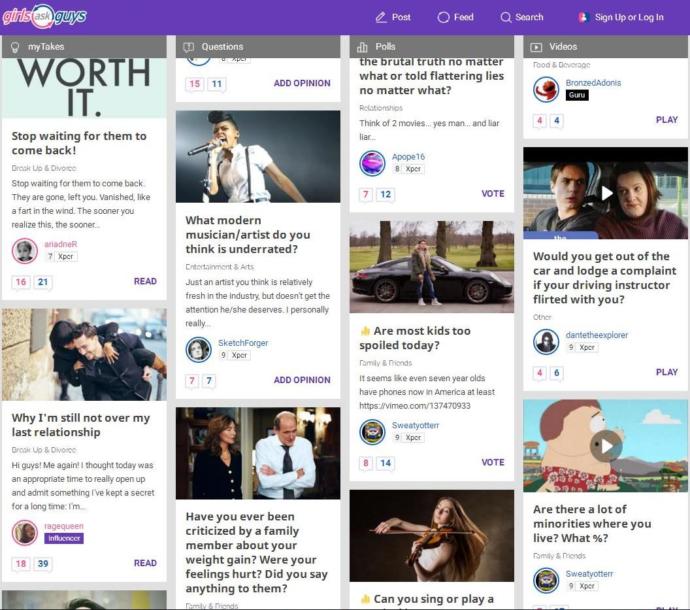The height and width of the screenshot is (610, 690).
Task: Click the Search magnifier icon
Action: 506,18
